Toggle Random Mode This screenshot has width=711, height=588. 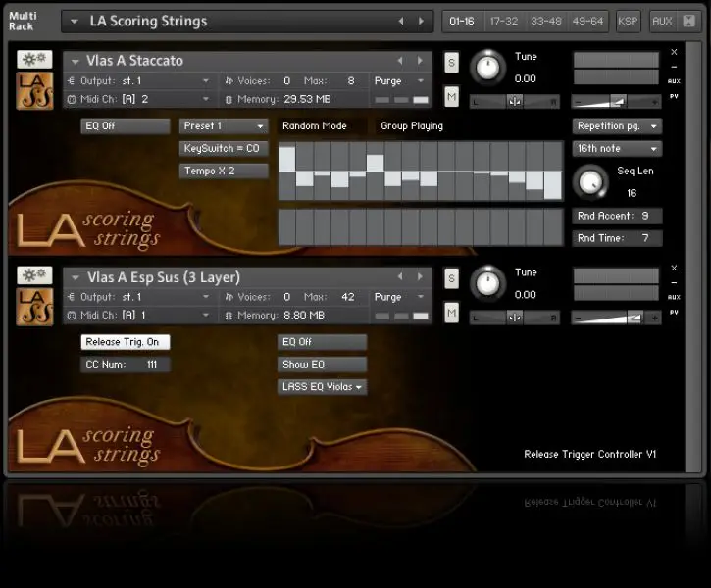(x=322, y=126)
